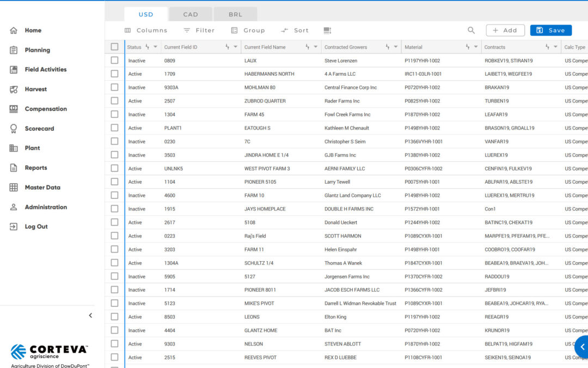This screenshot has height=368, width=588.
Task: Switch to the BRL tab
Action: (235, 14)
